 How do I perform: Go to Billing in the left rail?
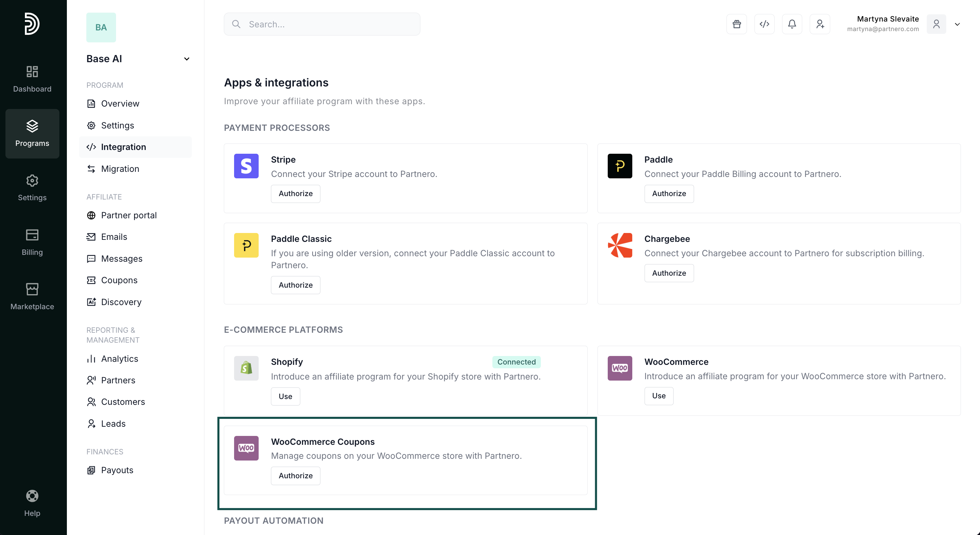pos(32,242)
